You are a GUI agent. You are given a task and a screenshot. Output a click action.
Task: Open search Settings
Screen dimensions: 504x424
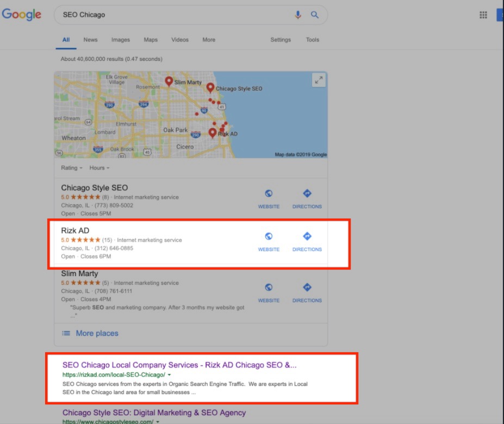pyautogui.click(x=281, y=40)
